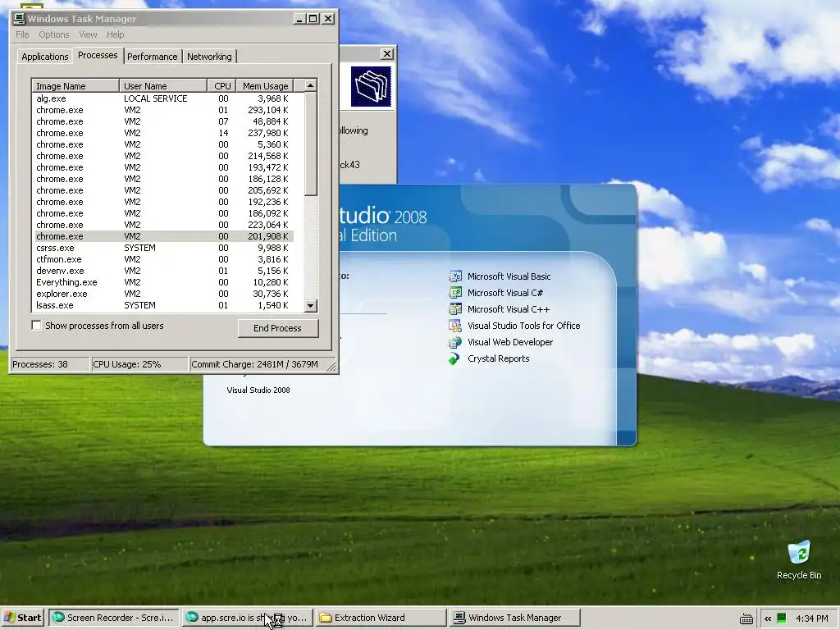Select chrome.exe using 237,980 K memory
Viewport: 840px width, 630px height.
pos(163,133)
